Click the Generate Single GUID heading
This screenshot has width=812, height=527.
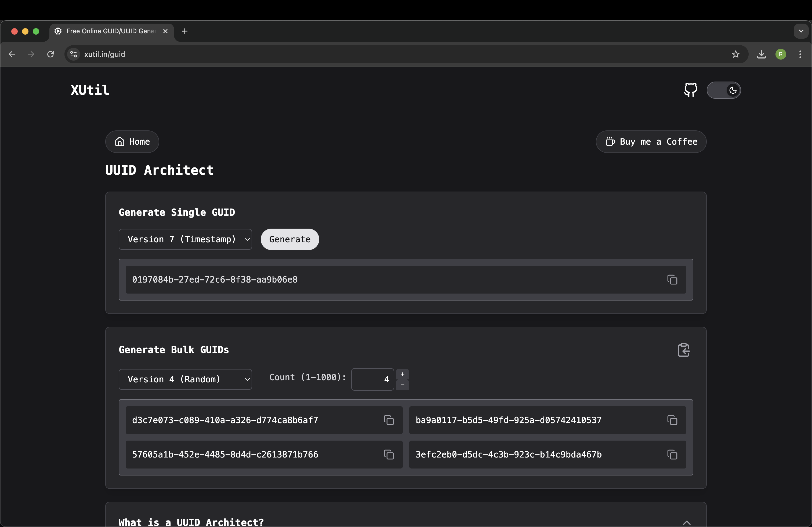177,212
